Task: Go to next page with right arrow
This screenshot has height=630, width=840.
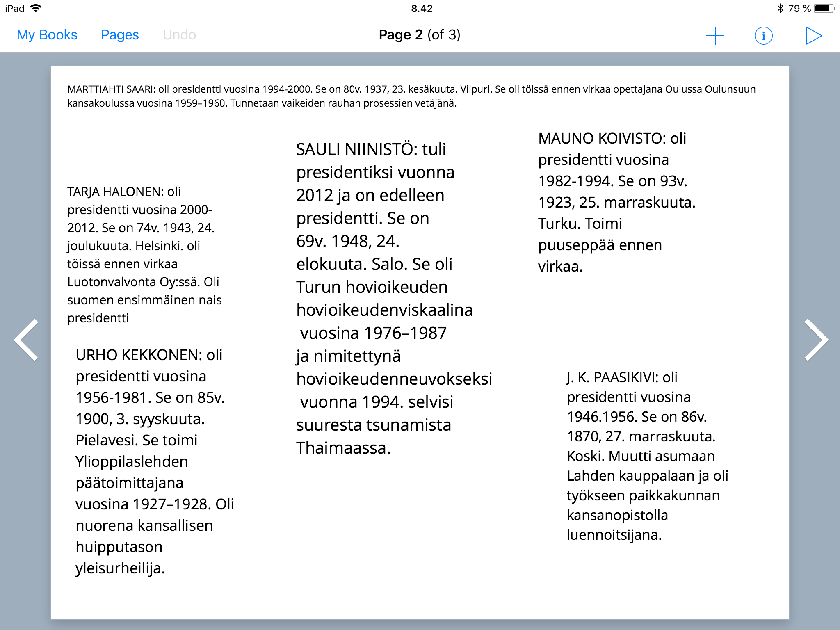Action: coord(816,340)
